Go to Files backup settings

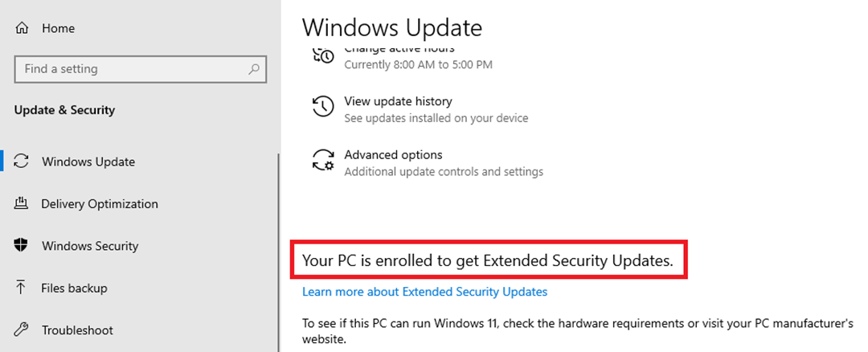[x=74, y=288]
